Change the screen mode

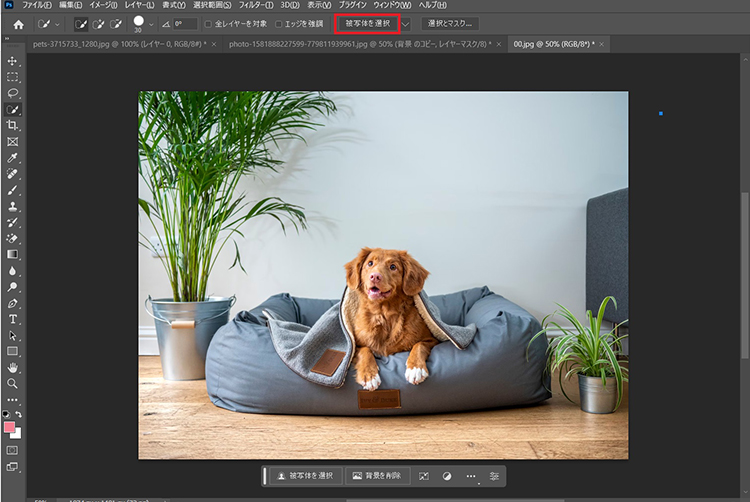click(12, 467)
